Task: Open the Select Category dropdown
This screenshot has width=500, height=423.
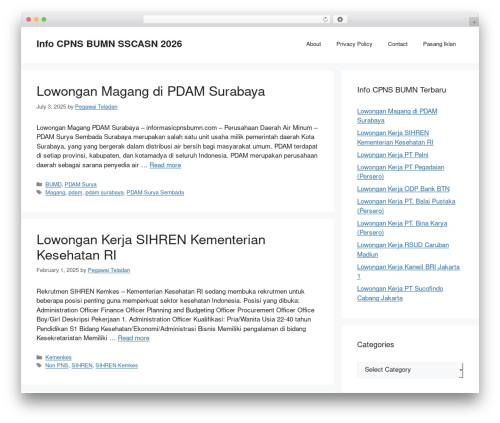Action: (410, 370)
